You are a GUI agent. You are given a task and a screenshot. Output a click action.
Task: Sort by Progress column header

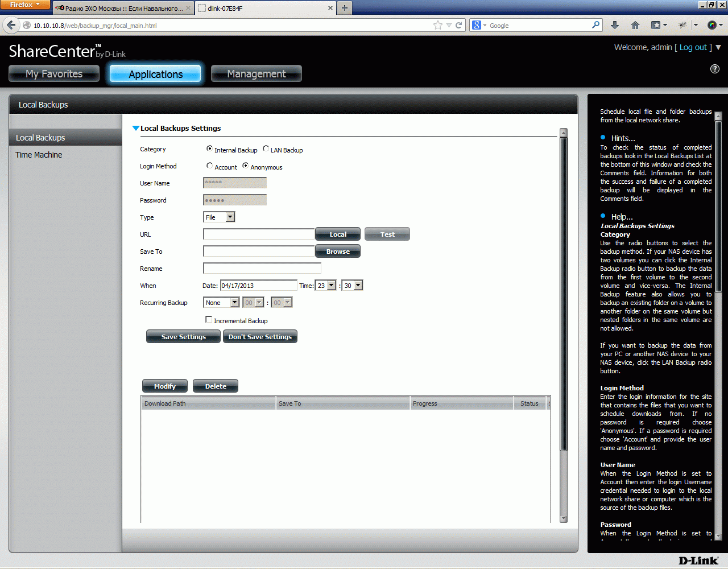pyautogui.click(x=461, y=403)
